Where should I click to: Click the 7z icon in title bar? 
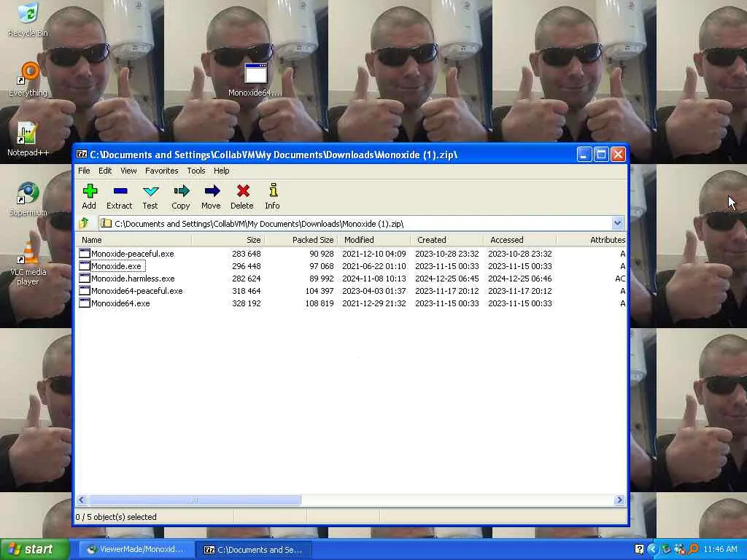coord(82,155)
